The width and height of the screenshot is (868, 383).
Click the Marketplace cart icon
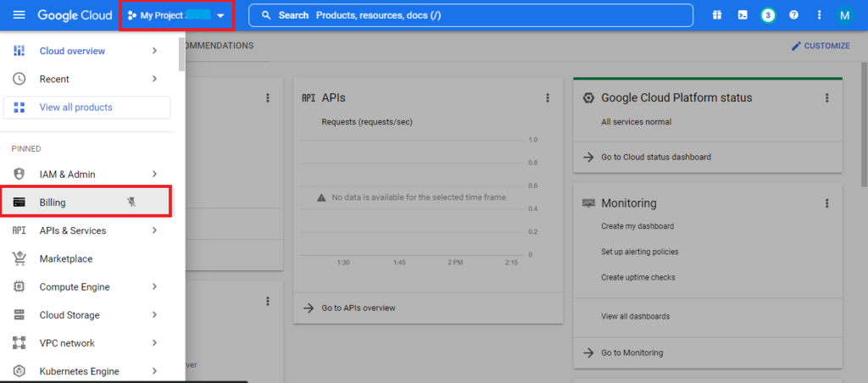[19, 258]
